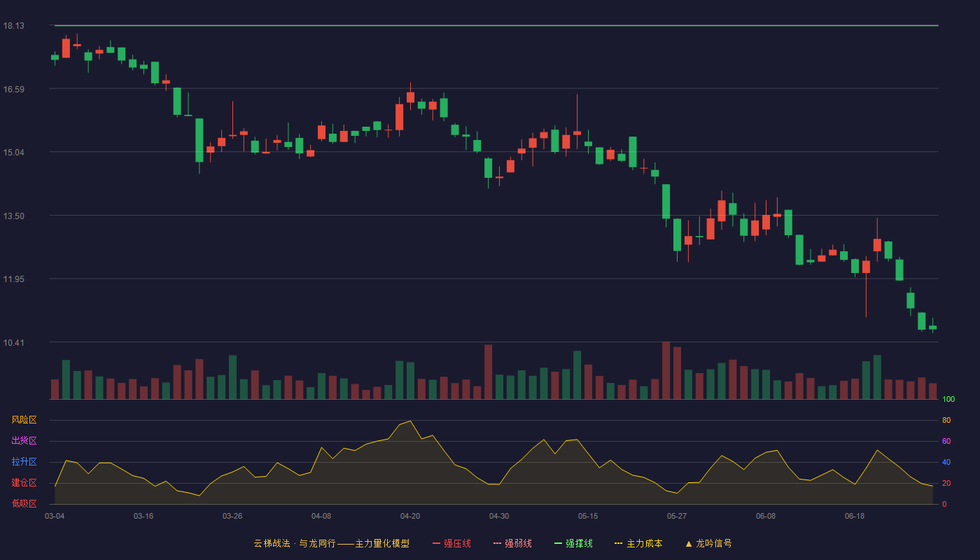Click the 04-08 date axis label
The image size is (980, 560).
[321, 516]
